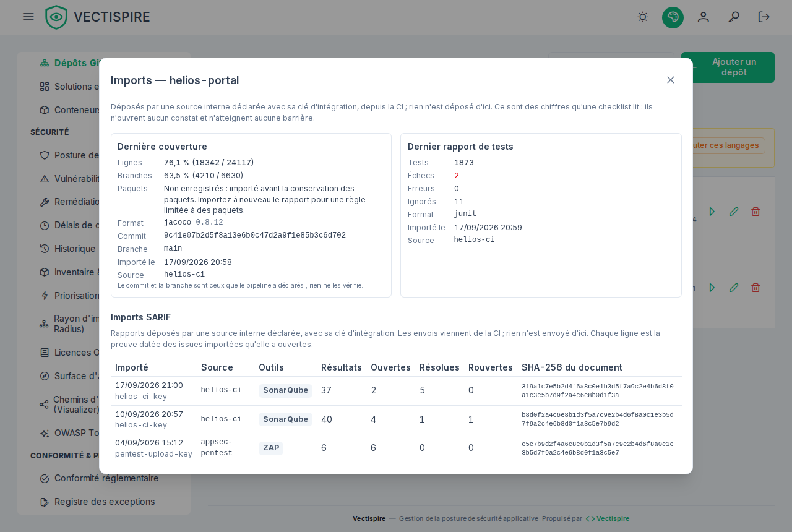Click the Posture shield icon in sidebar
The height and width of the screenshot is (532, 792).
[x=45, y=155]
